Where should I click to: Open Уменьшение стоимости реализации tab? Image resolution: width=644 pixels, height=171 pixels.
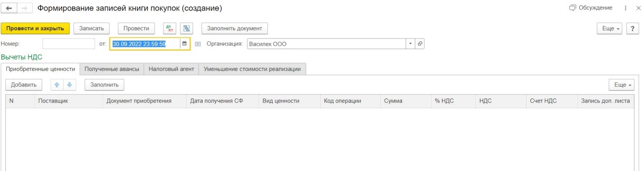click(x=252, y=69)
